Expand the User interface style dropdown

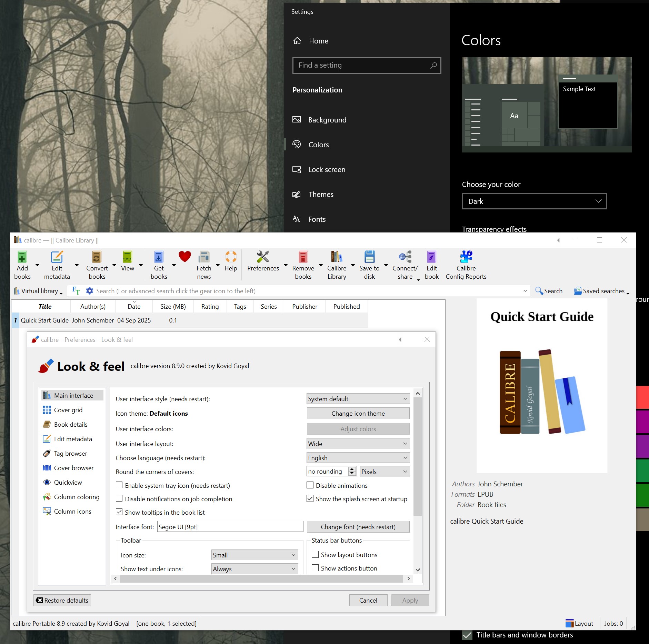coord(358,399)
